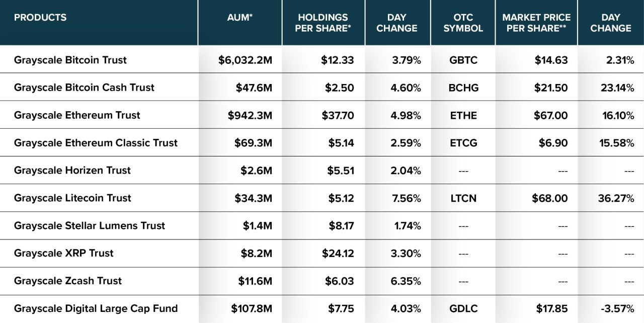Select the AUM column header
Image resolution: width=644 pixels, height=323 pixels.
[240, 18]
